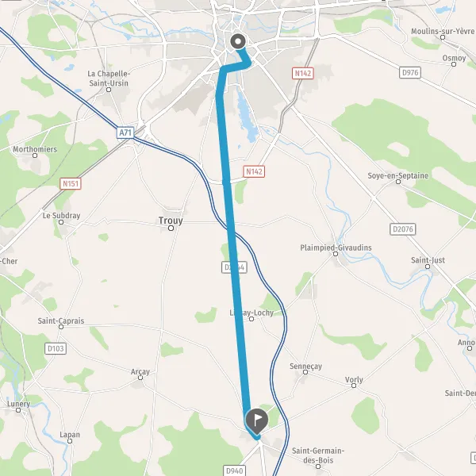
Task: Click the Senneçay village label
Action: click(x=305, y=367)
